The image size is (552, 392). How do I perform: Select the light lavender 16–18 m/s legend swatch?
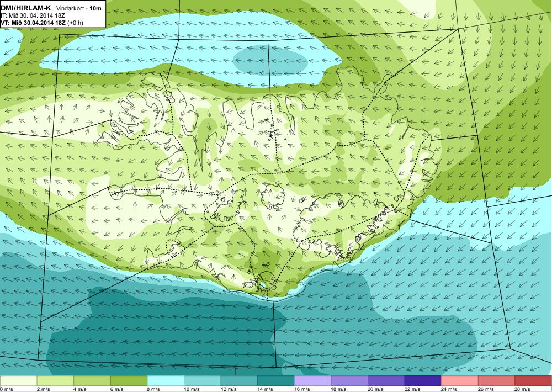(312, 381)
